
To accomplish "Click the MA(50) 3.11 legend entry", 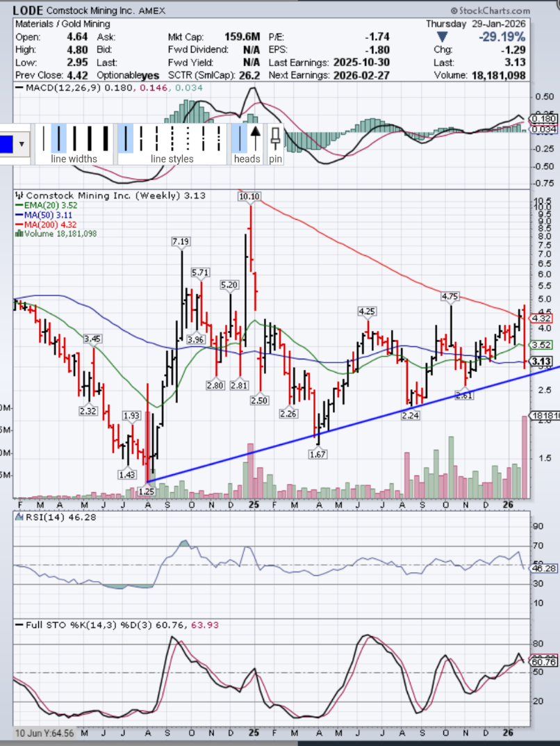I will (44, 215).
